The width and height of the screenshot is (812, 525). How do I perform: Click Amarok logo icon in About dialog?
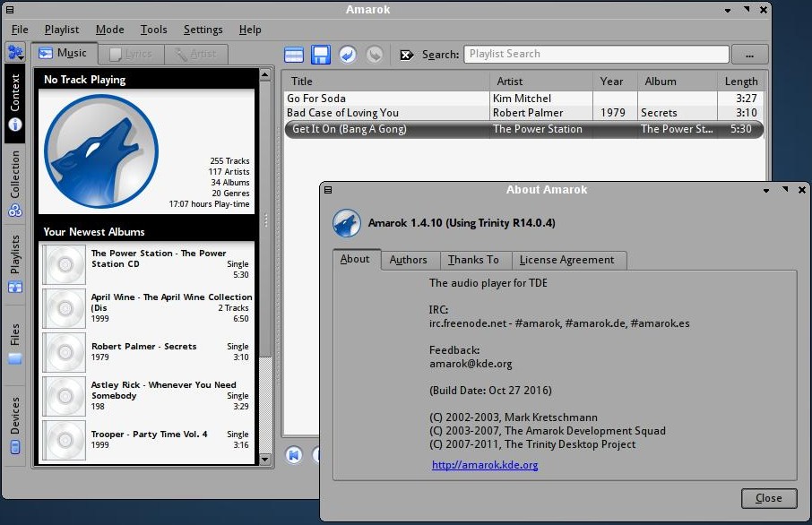pyautogui.click(x=347, y=223)
